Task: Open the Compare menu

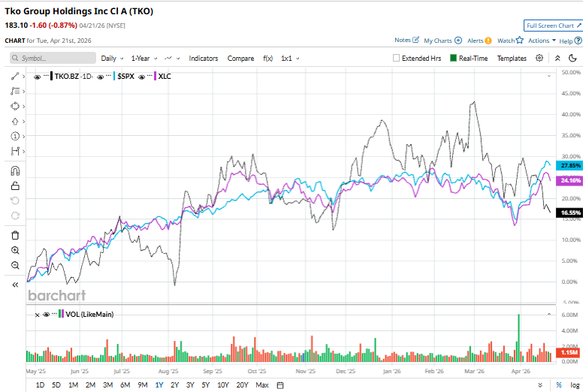Action: pyautogui.click(x=240, y=59)
